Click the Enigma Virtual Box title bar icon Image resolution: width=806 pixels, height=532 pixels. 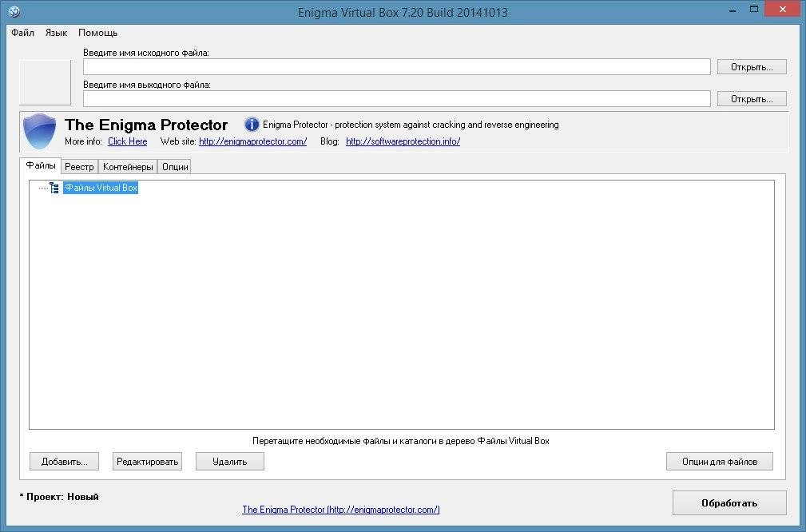pyautogui.click(x=14, y=11)
